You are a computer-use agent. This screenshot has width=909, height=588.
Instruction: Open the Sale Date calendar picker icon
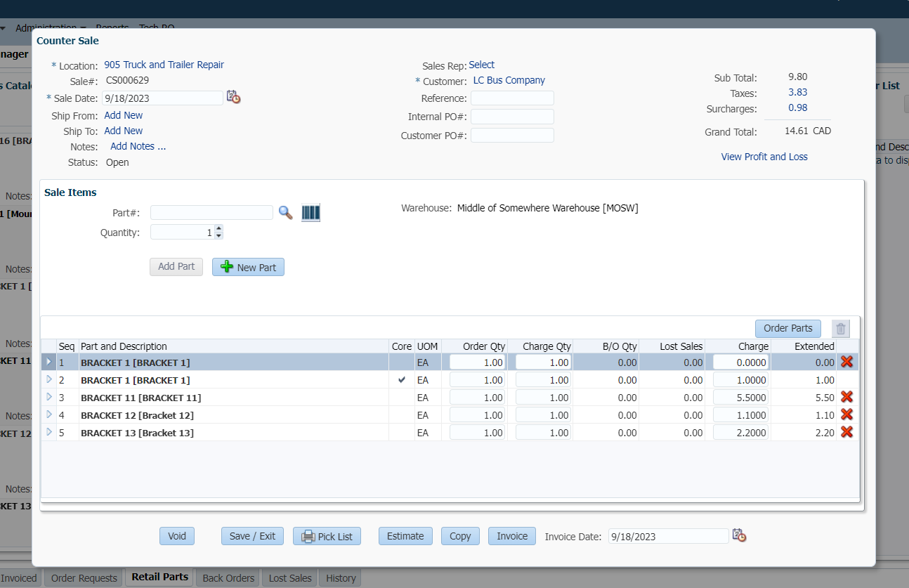tap(233, 98)
